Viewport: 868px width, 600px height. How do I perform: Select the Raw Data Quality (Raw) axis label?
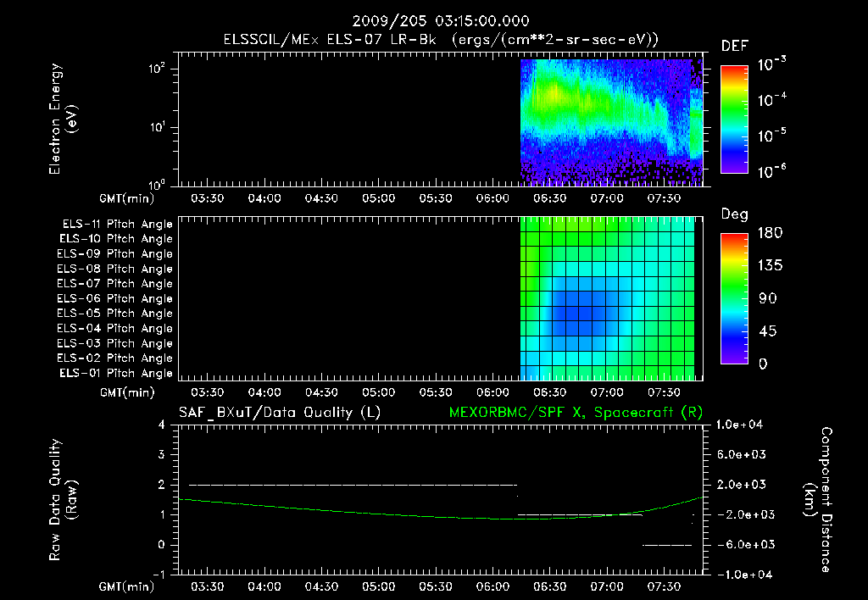[63, 500]
